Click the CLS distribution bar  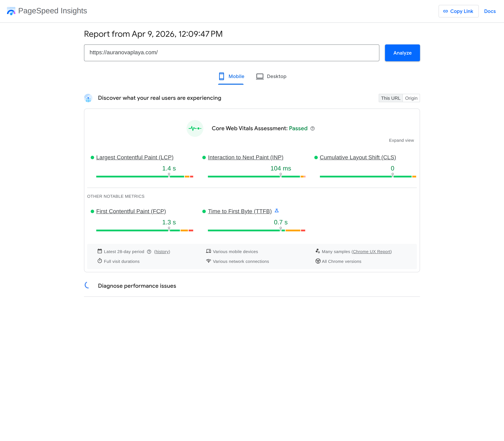pyautogui.click(x=368, y=176)
